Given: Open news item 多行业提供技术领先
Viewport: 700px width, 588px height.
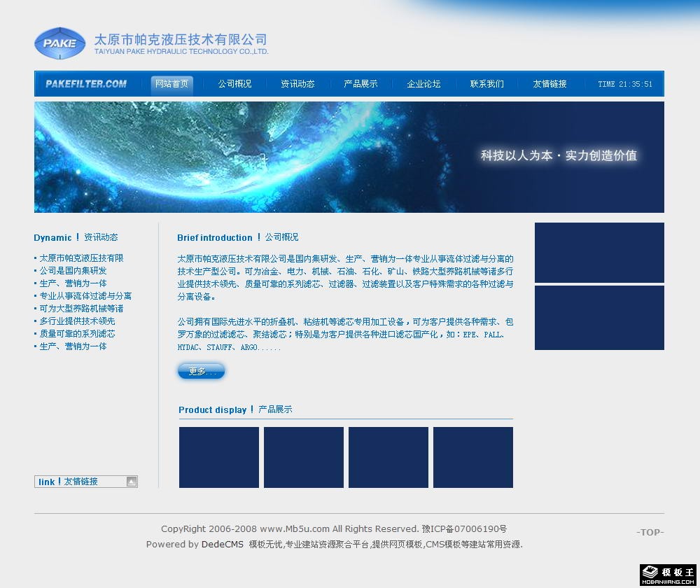Looking at the screenshot, I should tap(77, 321).
